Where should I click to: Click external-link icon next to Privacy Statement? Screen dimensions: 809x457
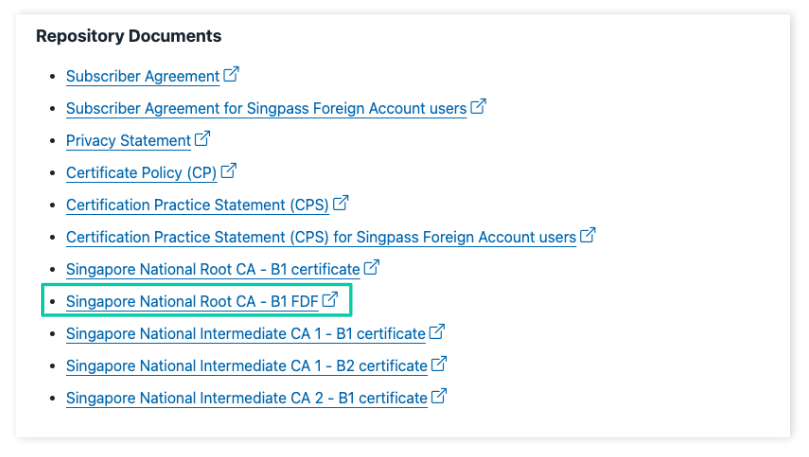[x=202, y=140]
